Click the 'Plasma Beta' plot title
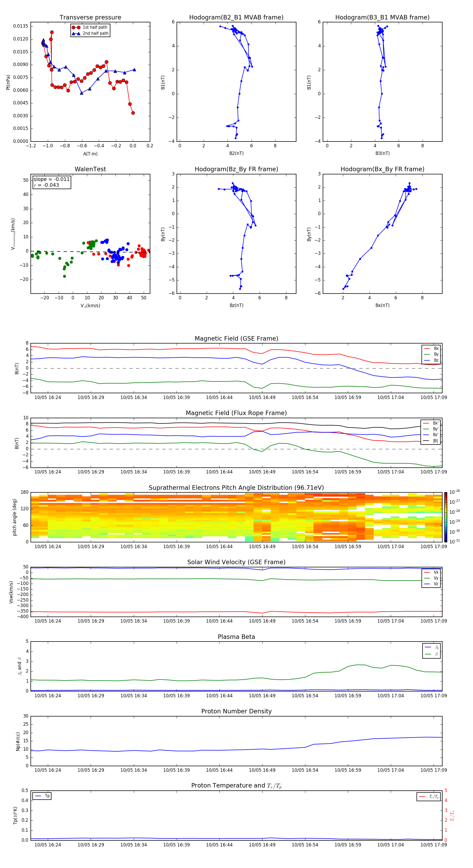Viewport: 473px width, 868px height. pyautogui.click(x=236, y=637)
